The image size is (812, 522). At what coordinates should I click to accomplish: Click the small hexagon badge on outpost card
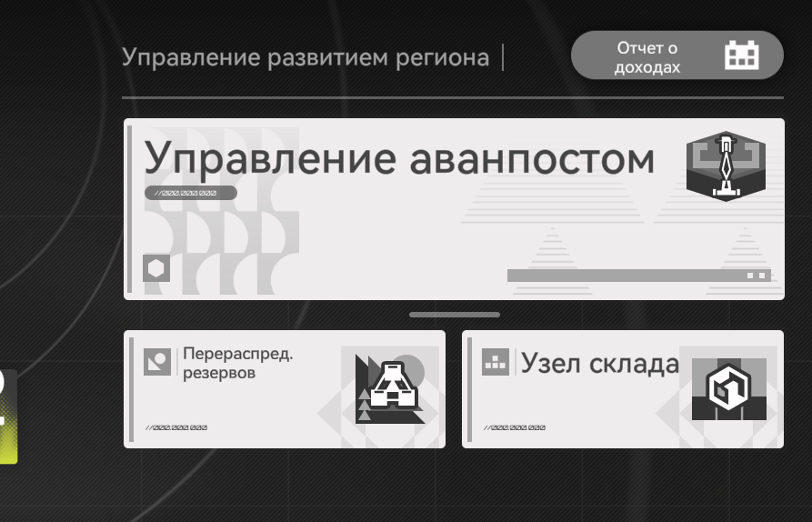156,268
